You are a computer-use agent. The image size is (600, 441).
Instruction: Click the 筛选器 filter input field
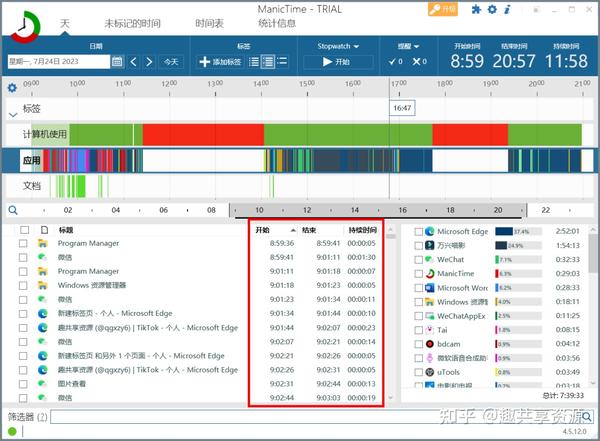click(300, 416)
